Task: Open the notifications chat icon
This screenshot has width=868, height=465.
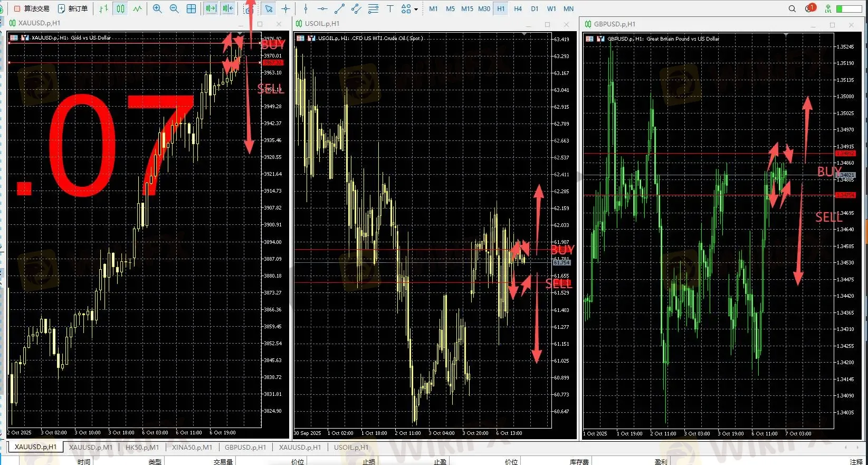Action: click(x=809, y=8)
